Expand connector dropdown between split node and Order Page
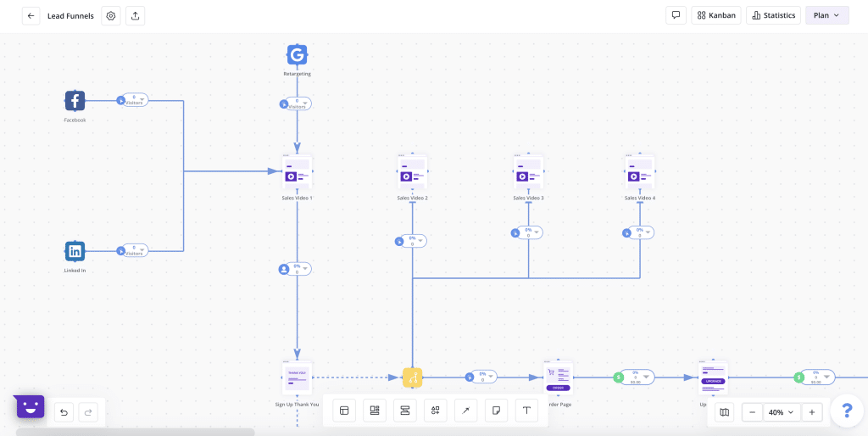The width and height of the screenshot is (868, 436). [x=491, y=377]
